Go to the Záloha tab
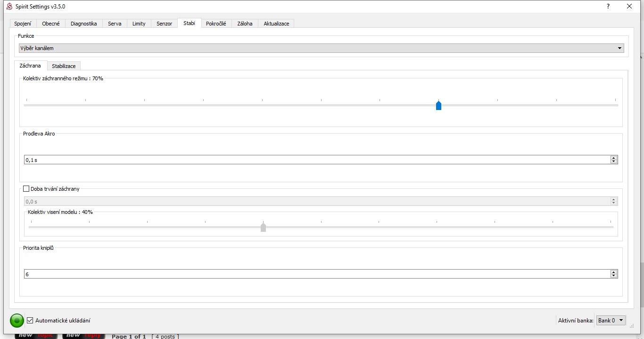This screenshot has height=339, width=644. click(x=245, y=24)
